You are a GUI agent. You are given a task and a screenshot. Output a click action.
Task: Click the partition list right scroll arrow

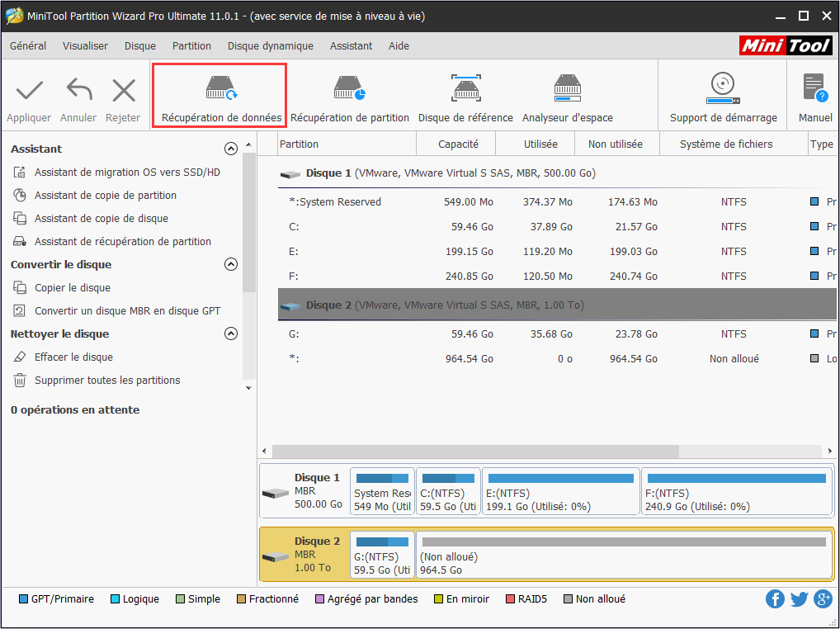830,452
